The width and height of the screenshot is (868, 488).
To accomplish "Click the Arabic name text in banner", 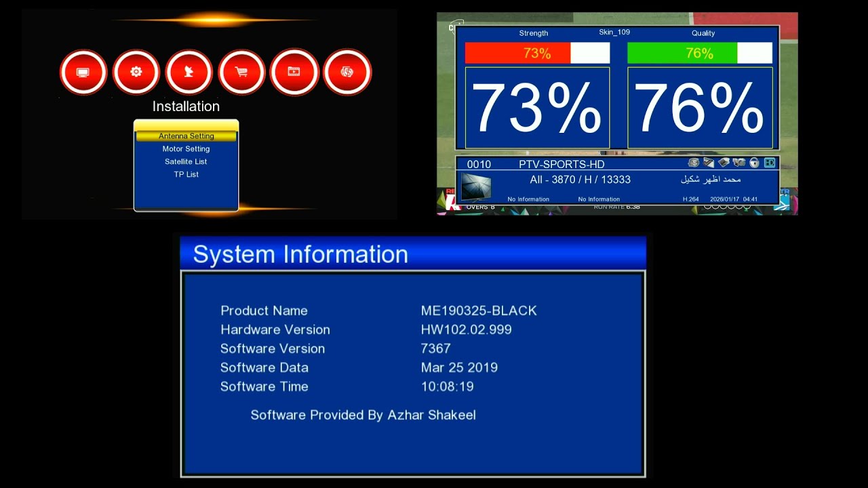I will pos(710,180).
